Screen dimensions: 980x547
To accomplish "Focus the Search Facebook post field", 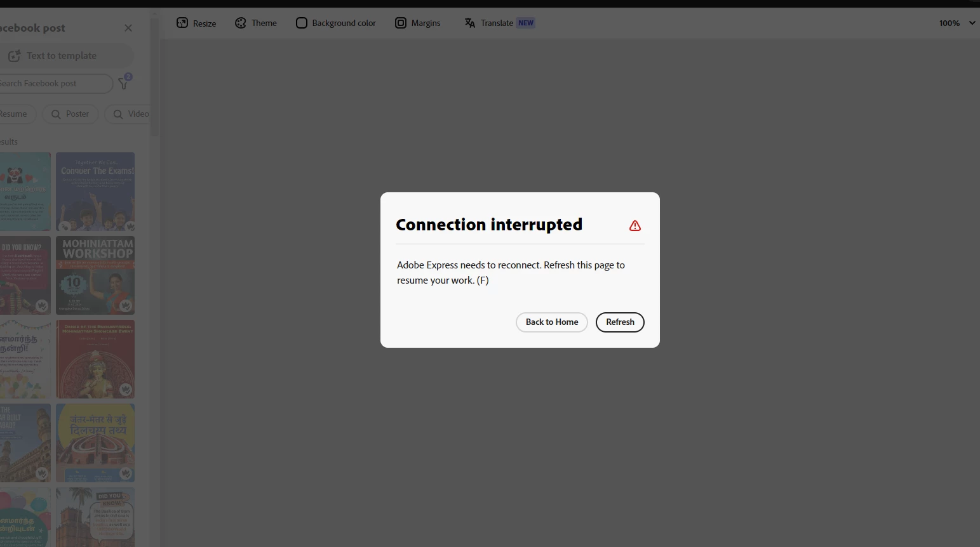I will [55, 84].
